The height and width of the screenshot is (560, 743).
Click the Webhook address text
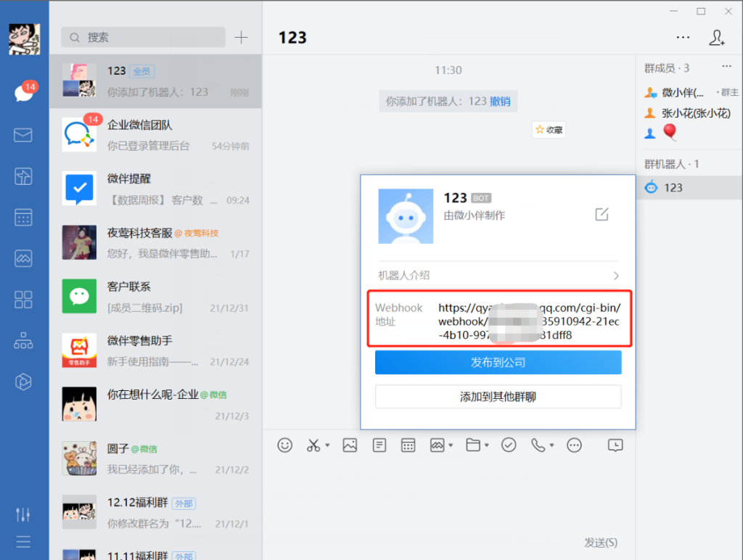529,321
